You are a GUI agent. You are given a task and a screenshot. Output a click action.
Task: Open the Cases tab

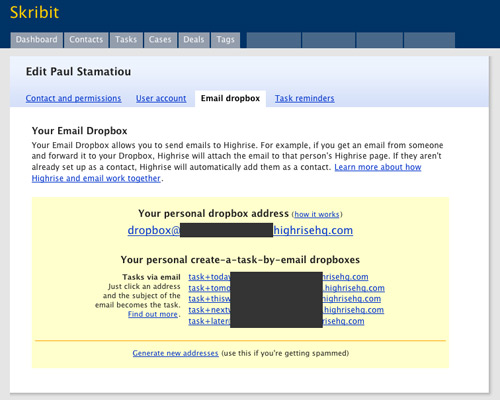coord(160,40)
